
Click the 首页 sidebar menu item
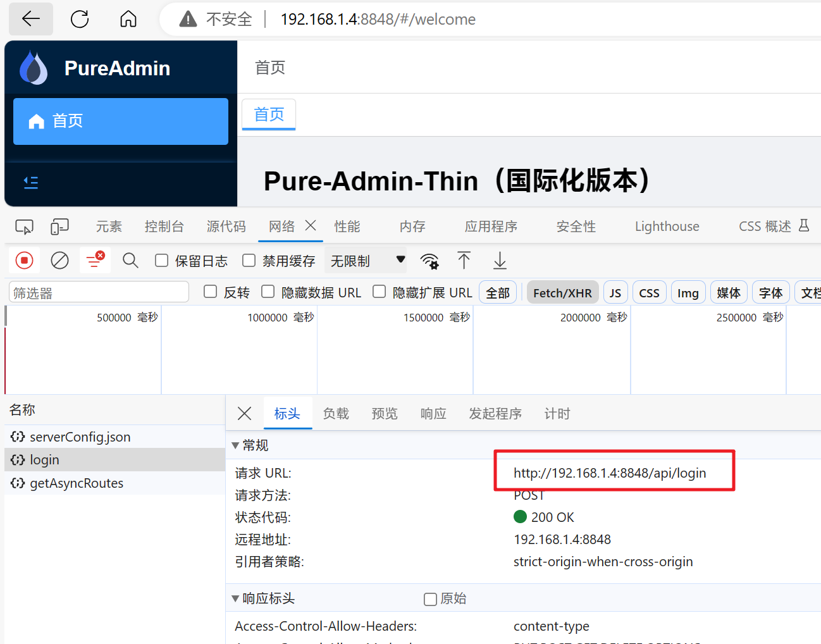(x=121, y=121)
